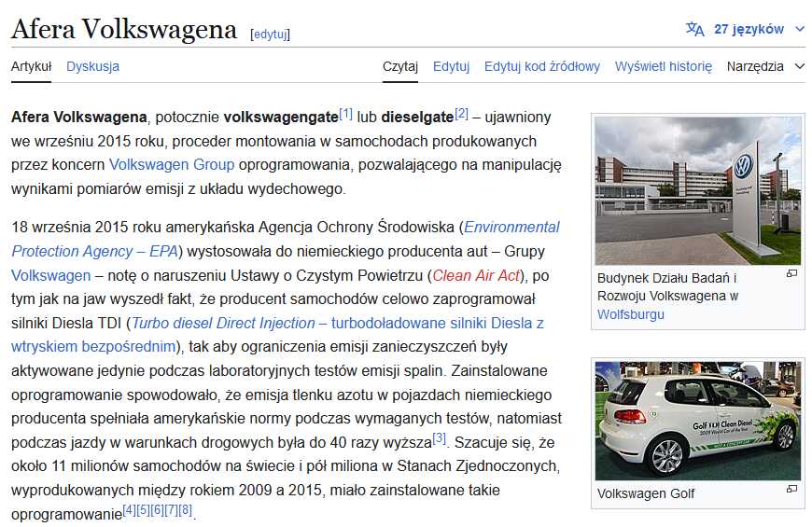Open the Volkswagen Golf car photo
The image size is (812, 527).
(697, 421)
